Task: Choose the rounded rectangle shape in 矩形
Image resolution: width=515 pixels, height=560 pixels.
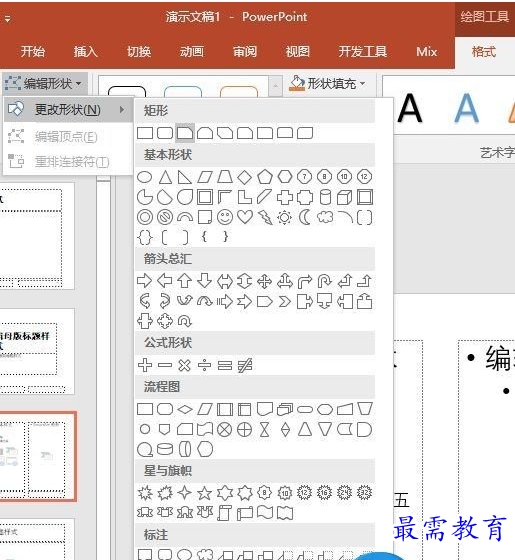Action: tap(165, 133)
